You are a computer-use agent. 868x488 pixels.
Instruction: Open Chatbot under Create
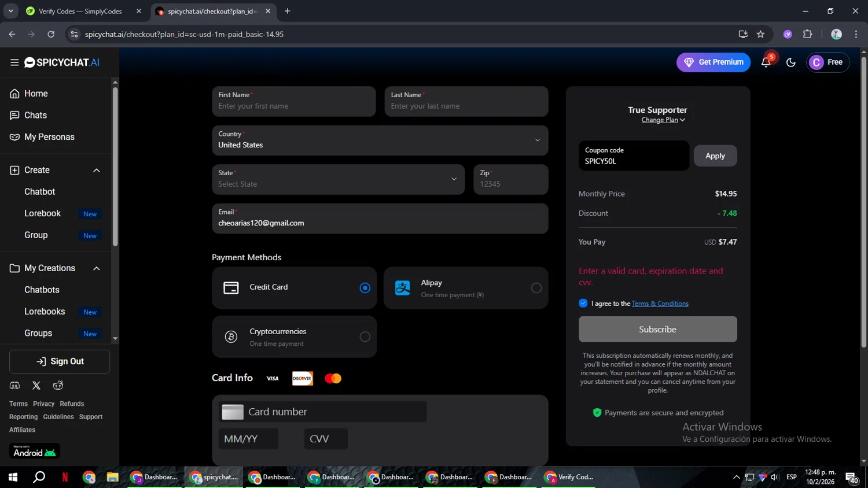coord(40,191)
